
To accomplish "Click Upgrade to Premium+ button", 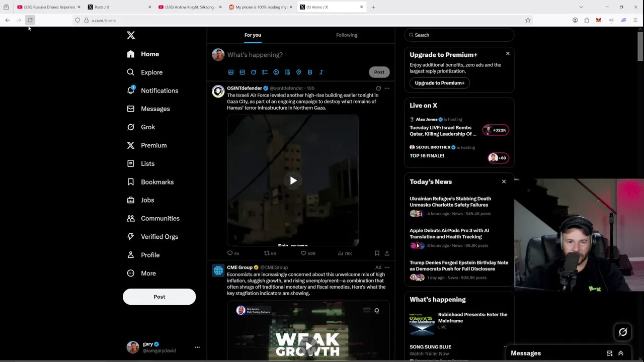I will click(439, 83).
